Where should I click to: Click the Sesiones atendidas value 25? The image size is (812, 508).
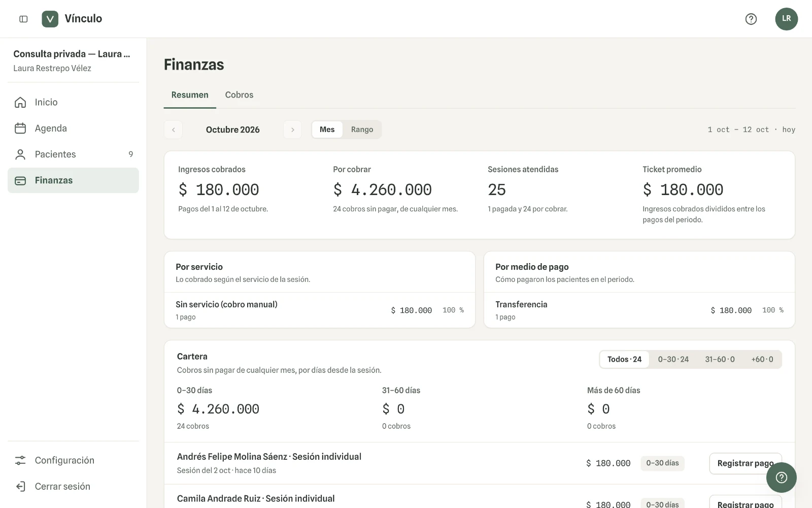coord(497,189)
